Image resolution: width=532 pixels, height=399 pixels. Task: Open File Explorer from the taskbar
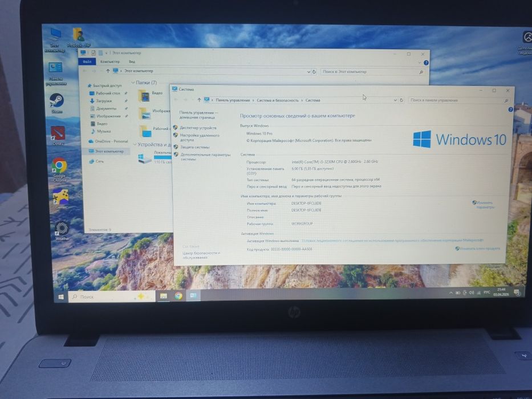(164, 296)
